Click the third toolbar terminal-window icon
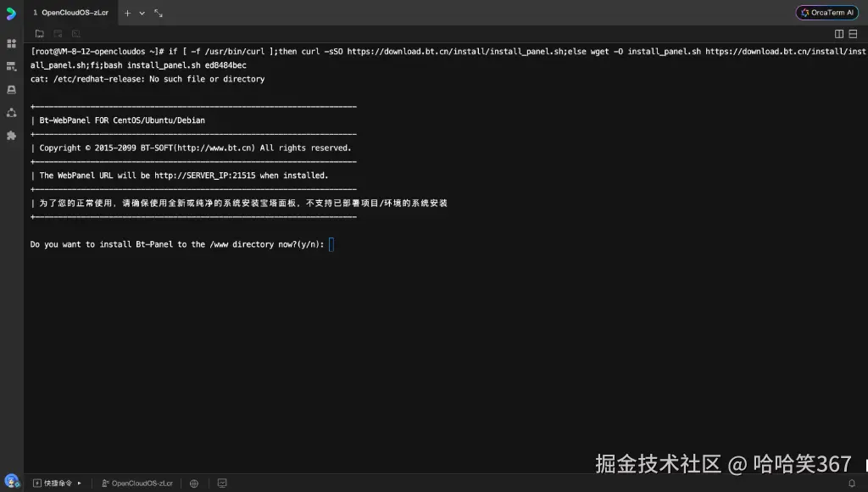Screen dimensions: 868x492 (x=75, y=34)
